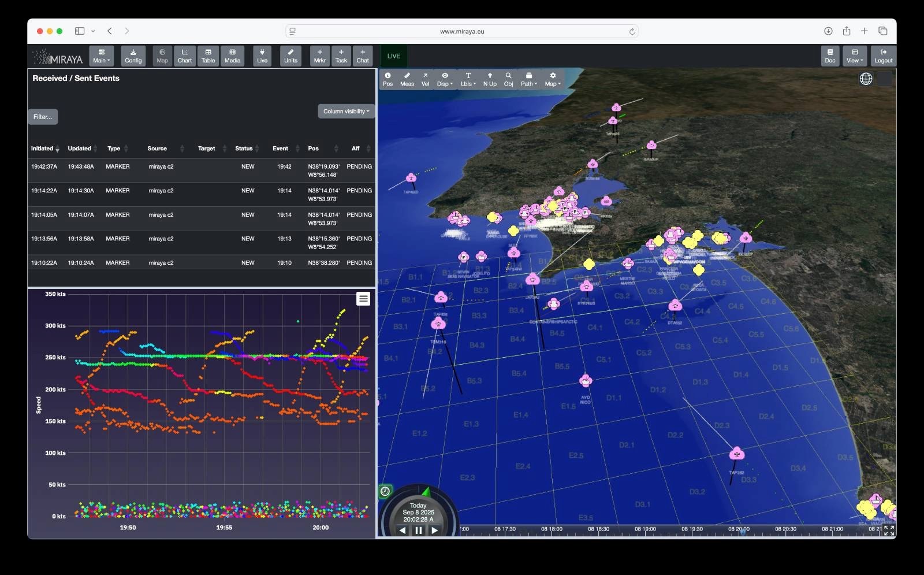Go back in the browser

[110, 31]
